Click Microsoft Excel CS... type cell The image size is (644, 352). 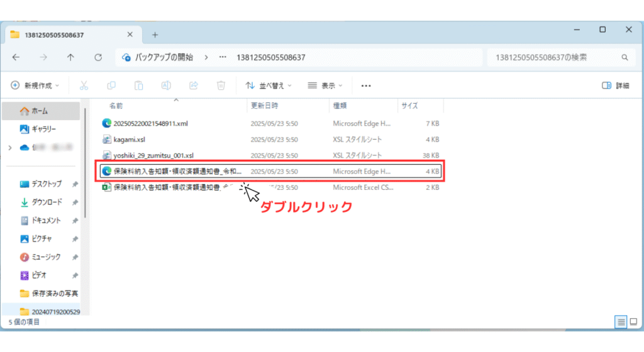click(x=363, y=187)
